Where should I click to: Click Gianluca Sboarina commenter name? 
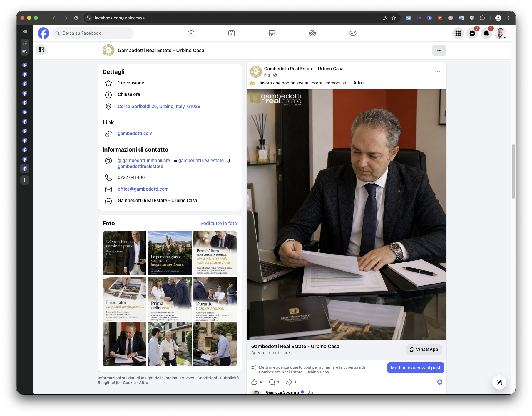(282, 392)
